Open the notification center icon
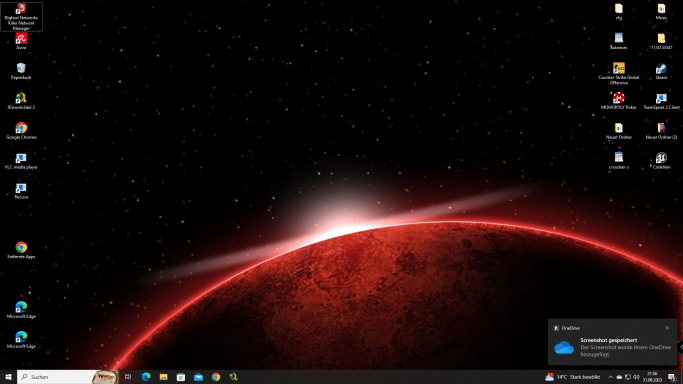Image resolution: width=683 pixels, height=384 pixels. tap(672, 377)
